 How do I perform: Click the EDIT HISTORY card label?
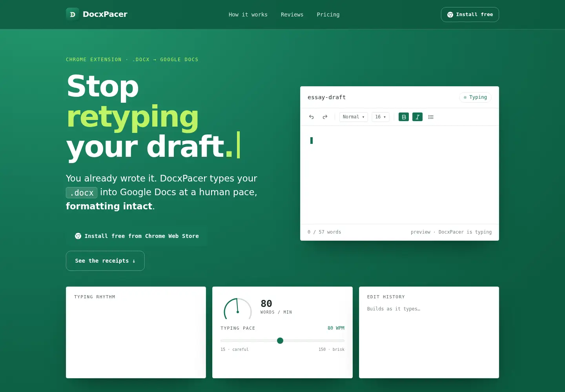click(x=386, y=297)
